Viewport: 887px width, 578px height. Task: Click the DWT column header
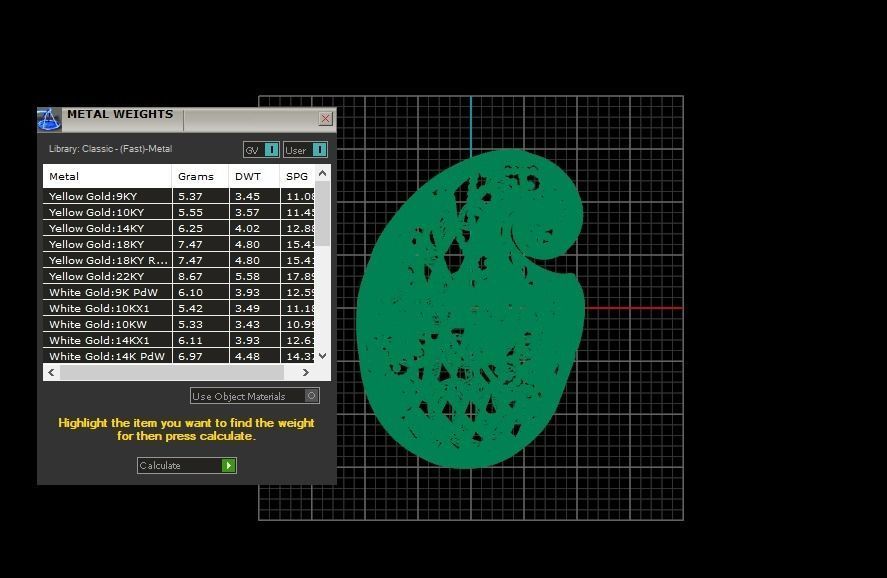(254, 176)
